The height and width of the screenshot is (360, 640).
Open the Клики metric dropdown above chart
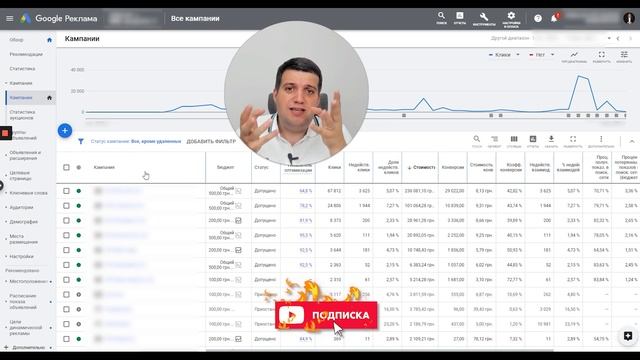point(504,55)
